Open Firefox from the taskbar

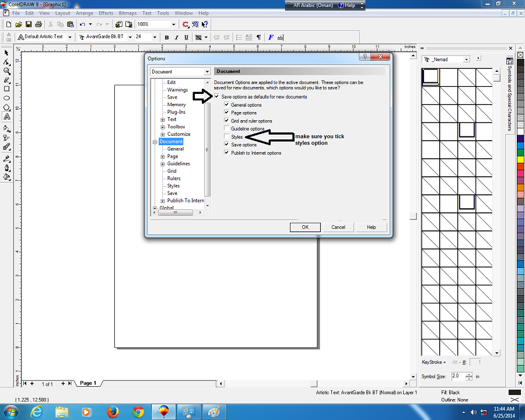pos(113,412)
